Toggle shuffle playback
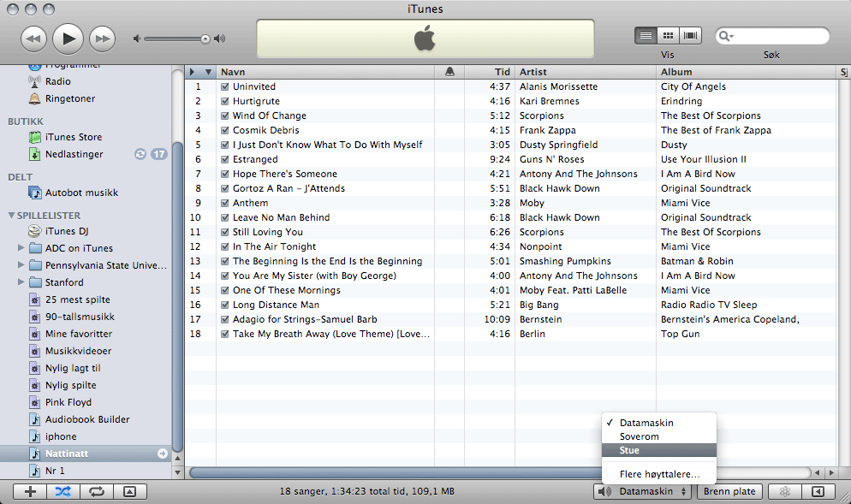The height and width of the screenshot is (504, 851). (63, 491)
